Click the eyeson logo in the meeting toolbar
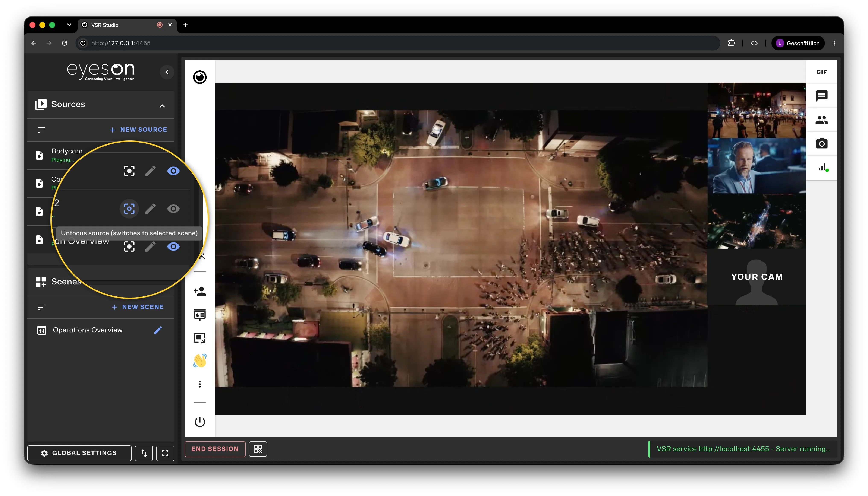This screenshot has height=496, width=868. coord(200,77)
